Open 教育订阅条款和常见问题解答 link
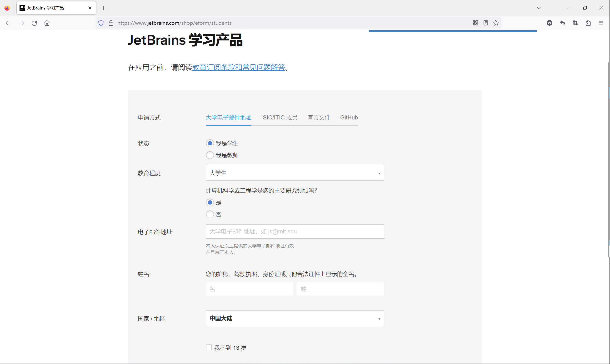The width and height of the screenshot is (610, 364). click(x=239, y=67)
